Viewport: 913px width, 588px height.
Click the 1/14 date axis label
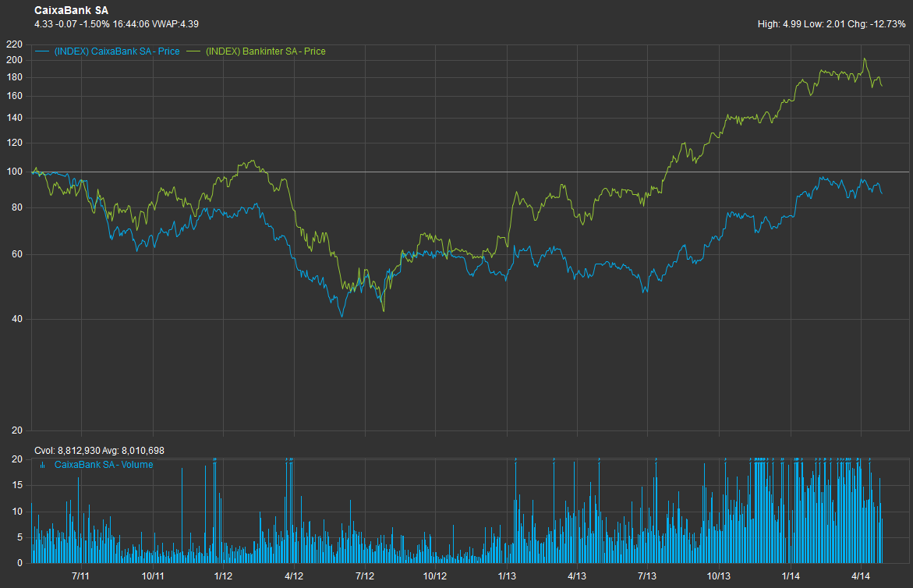pos(790,576)
